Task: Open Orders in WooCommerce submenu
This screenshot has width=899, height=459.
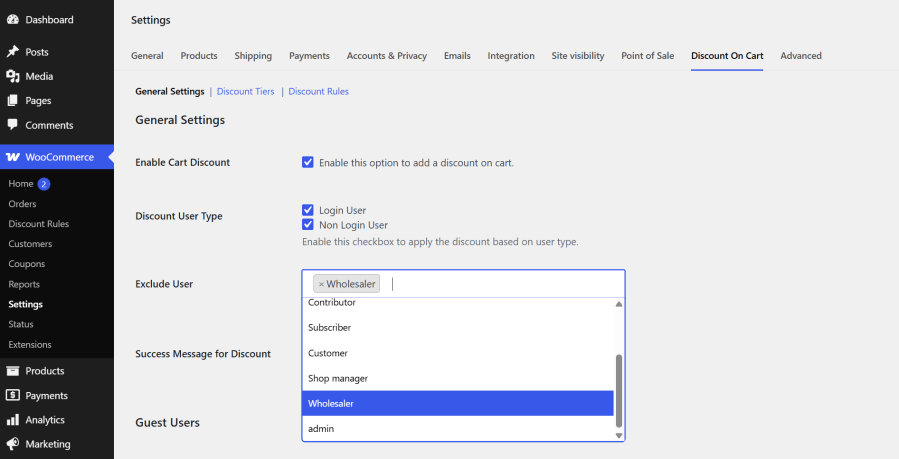Action: click(x=22, y=204)
